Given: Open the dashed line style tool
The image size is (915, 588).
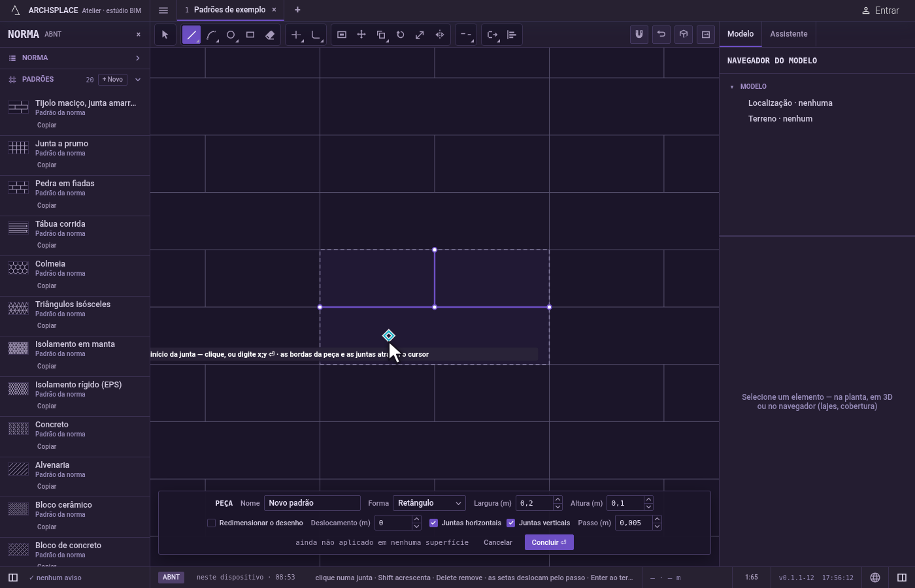Looking at the screenshot, I should coord(466,35).
